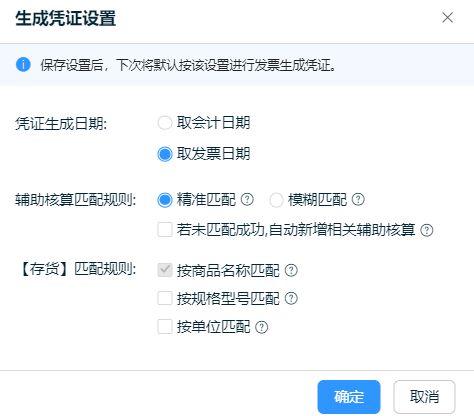Click help icon beside 按商品名称匹配
The height and width of the screenshot is (416, 474).
(291, 270)
